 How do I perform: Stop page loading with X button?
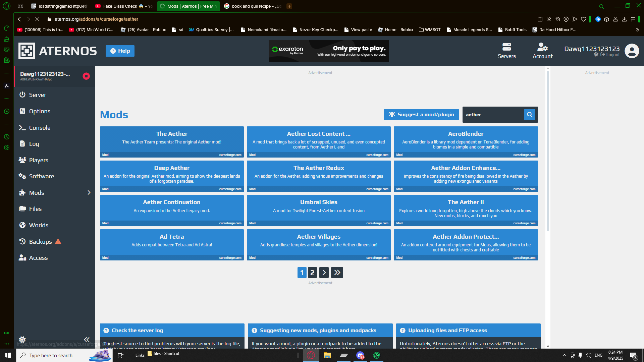pyautogui.click(x=37, y=19)
